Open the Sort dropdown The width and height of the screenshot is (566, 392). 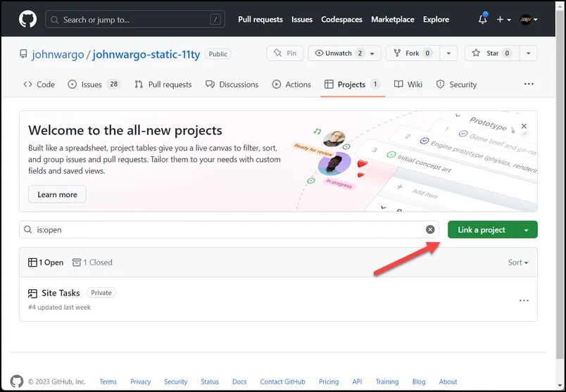coord(518,263)
